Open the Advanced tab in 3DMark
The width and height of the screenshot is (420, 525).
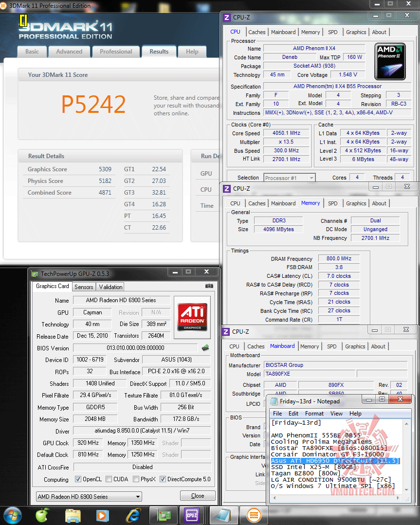pos(69,52)
